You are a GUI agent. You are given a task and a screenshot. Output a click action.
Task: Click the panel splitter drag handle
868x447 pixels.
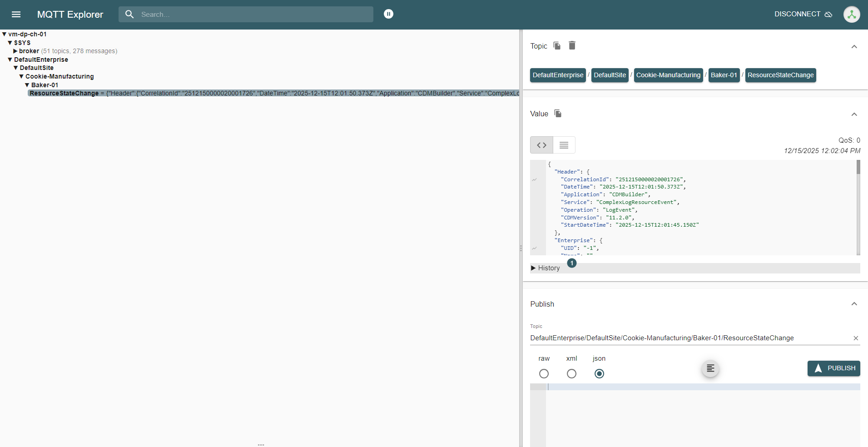(521, 248)
